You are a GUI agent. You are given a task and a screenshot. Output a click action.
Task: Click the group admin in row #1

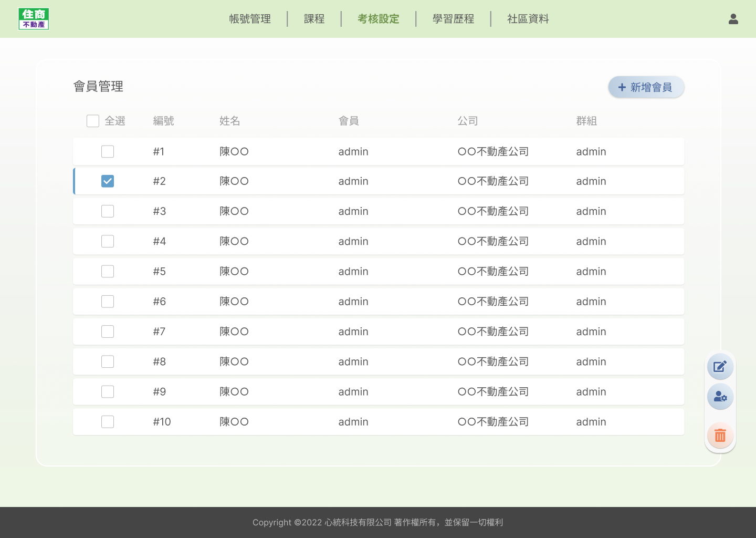[x=591, y=151]
